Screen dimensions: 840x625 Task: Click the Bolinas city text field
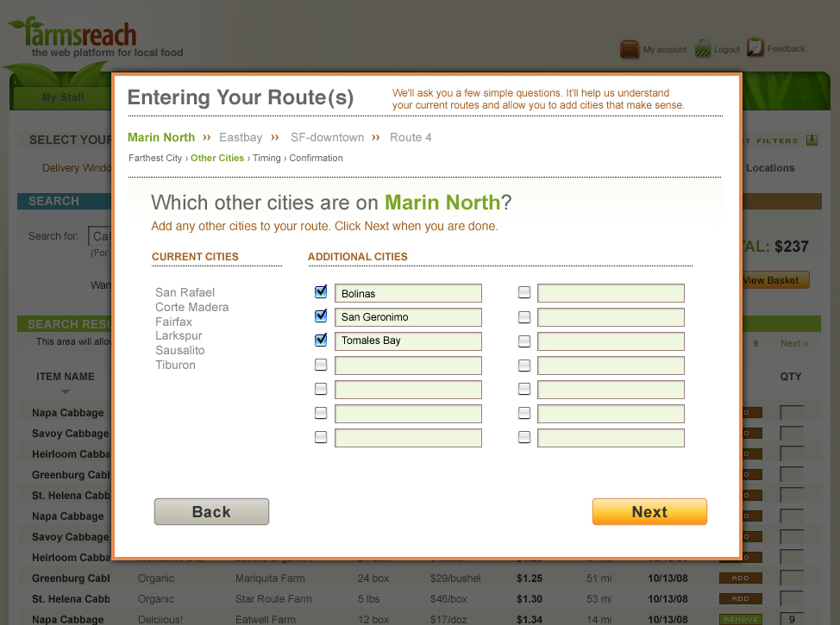pyautogui.click(x=408, y=294)
